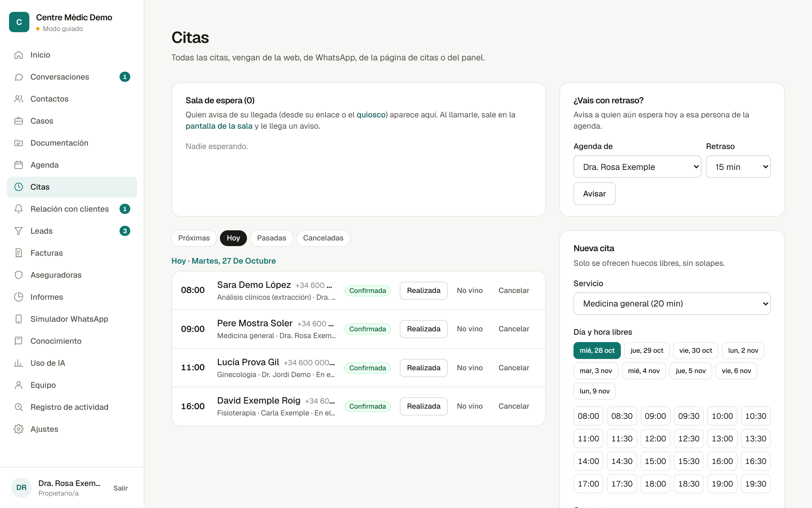Image resolution: width=812 pixels, height=508 pixels.
Task: Click Salir to log out
Action: click(120, 488)
